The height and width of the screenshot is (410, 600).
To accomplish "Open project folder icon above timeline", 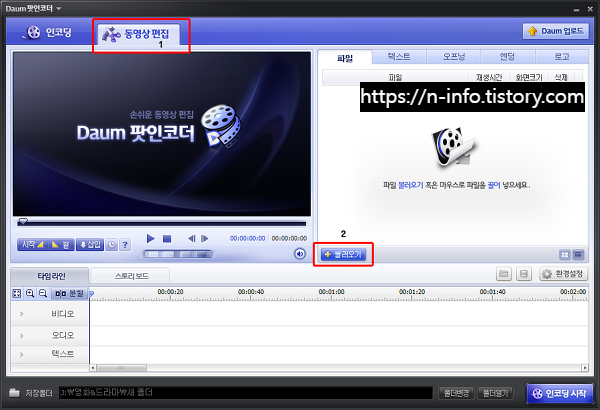I will pyautogui.click(x=504, y=274).
